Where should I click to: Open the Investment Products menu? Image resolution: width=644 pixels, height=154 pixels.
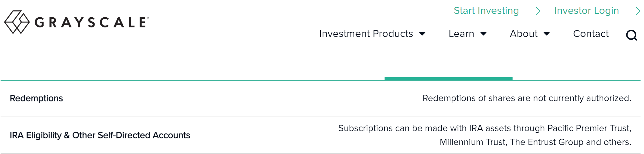[366, 34]
